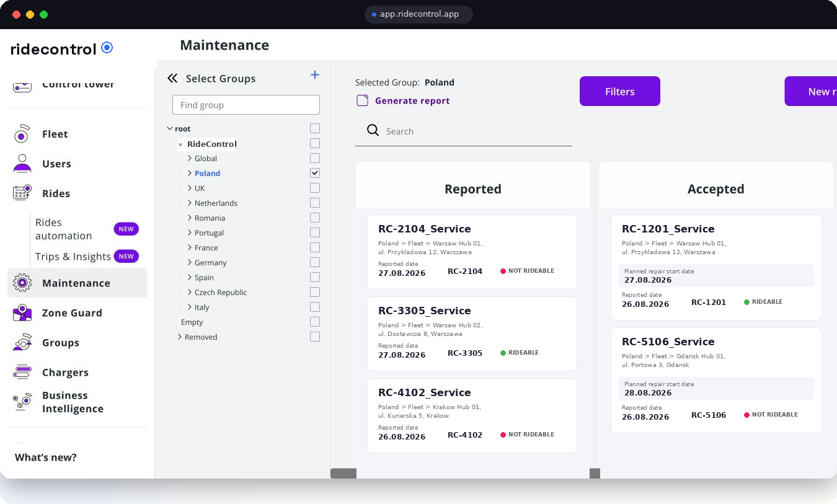837x504 pixels.
Task: Click the Business Intelligence icon
Action: [x=22, y=402]
